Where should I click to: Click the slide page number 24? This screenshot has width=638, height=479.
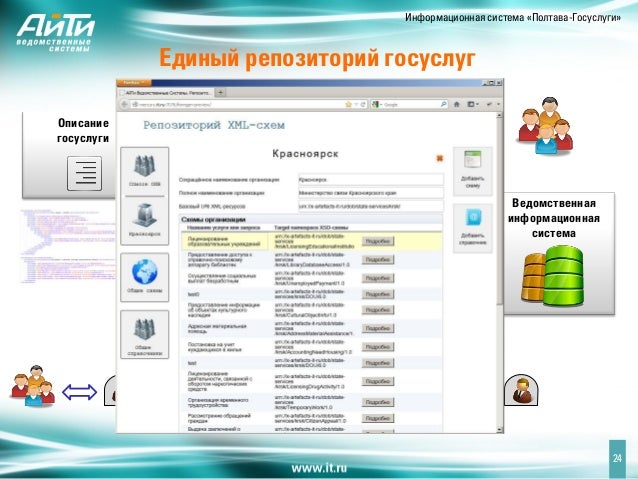[617, 458]
